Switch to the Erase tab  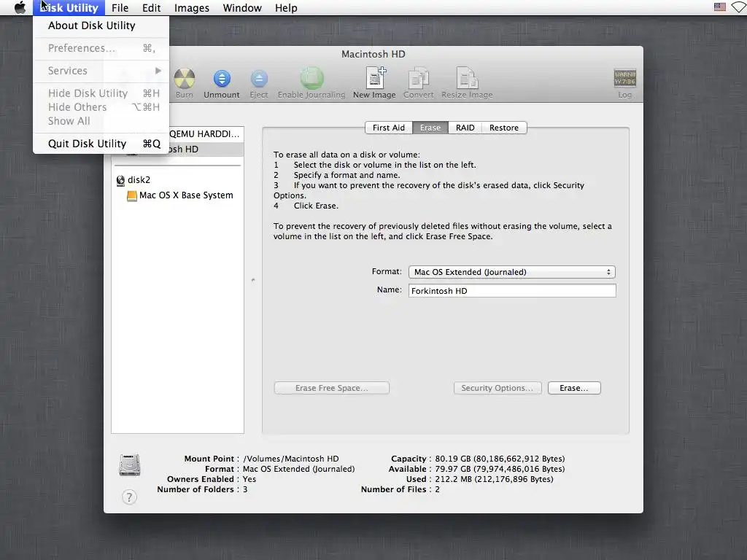click(x=430, y=128)
